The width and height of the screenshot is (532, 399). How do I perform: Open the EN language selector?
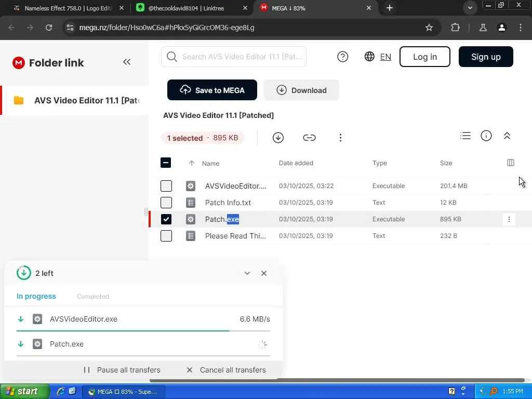coord(378,57)
